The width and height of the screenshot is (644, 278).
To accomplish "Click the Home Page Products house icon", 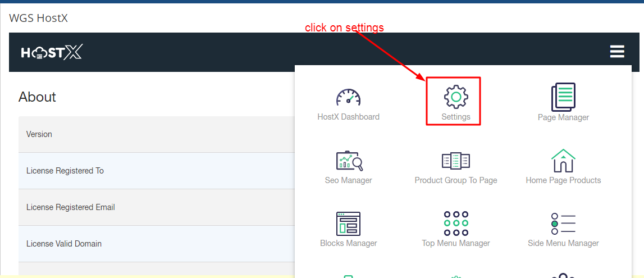I will coord(563,161).
